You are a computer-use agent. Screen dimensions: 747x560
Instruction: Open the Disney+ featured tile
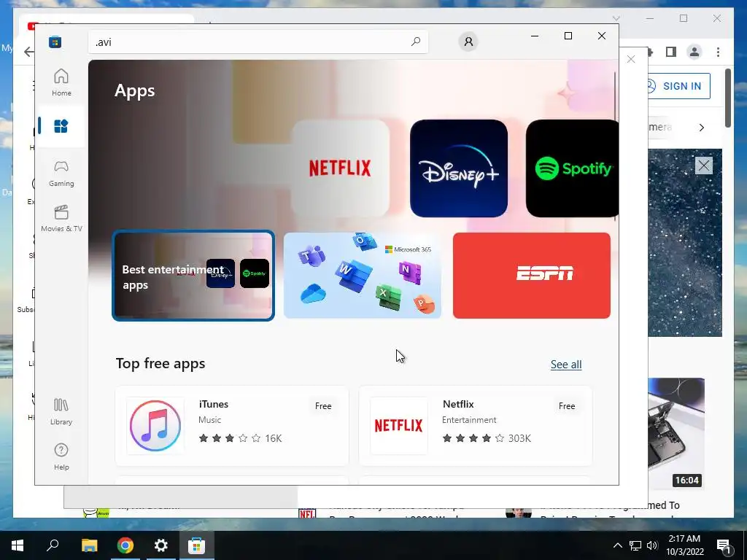click(459, 168)
